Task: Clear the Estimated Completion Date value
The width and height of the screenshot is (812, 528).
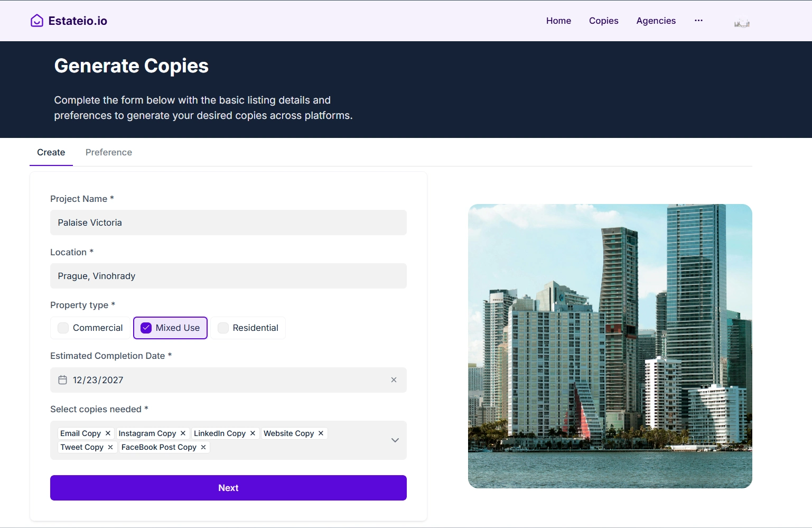Action: [x=394, y=380]
